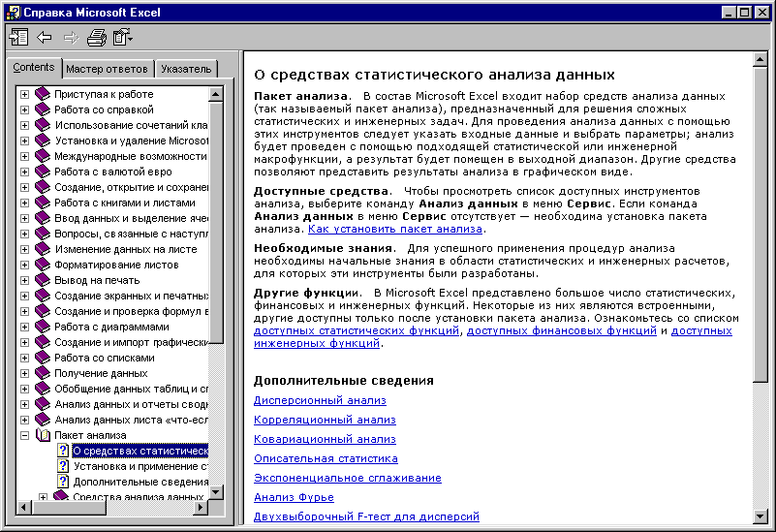This screenshot has width=776, height=532.
Task: Print the topic using the printer icon
Action: point(97,38)
